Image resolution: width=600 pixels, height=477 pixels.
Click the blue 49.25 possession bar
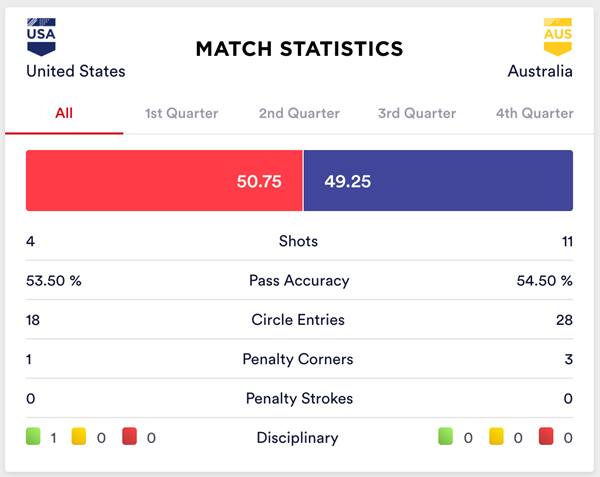[438, 181]
